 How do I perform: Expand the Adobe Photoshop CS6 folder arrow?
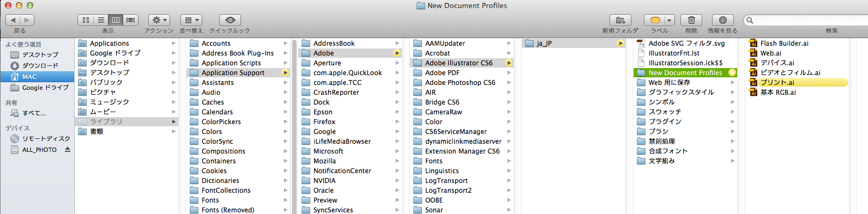click(509, 82)
